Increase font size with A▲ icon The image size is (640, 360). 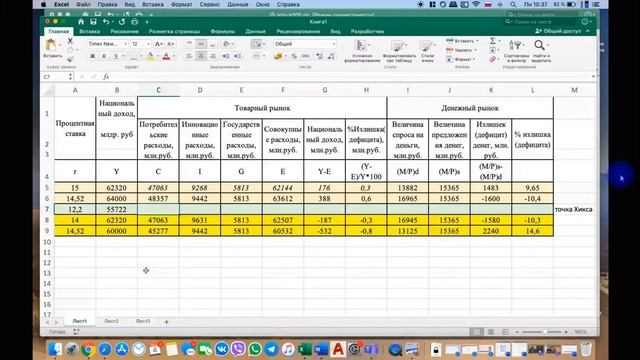click(159, 44)
